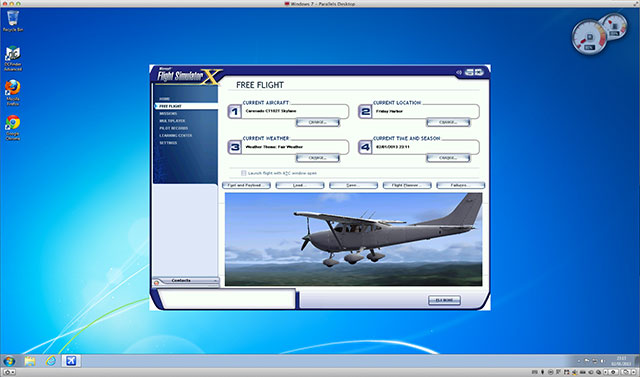The height and width of the screenshot is (377, 640).
Task: Click the Fly Now button
Action: 444,300
